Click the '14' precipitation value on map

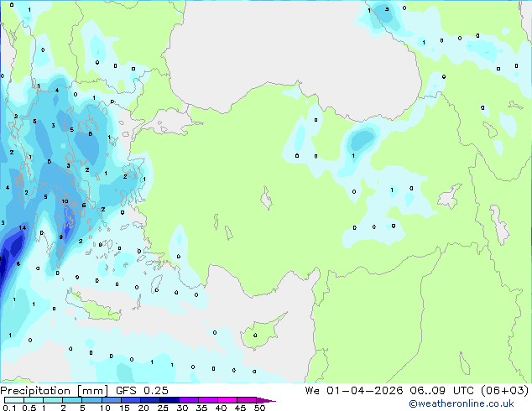(x=23, y=227)
